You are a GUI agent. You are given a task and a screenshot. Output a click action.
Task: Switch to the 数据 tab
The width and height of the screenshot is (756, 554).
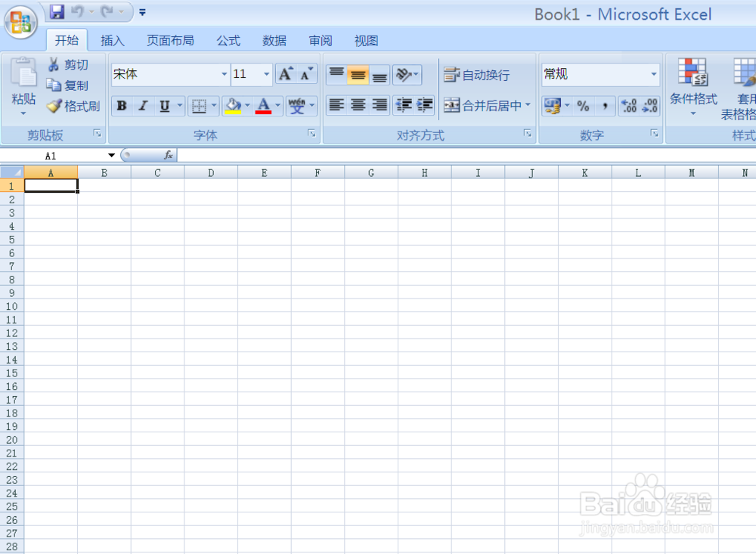coord(274,41)
